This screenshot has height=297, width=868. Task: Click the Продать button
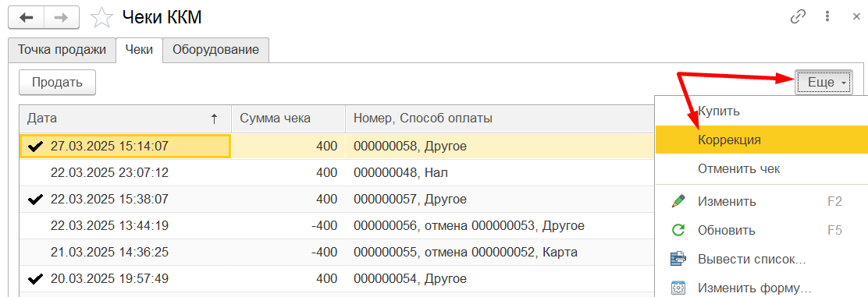58,83
